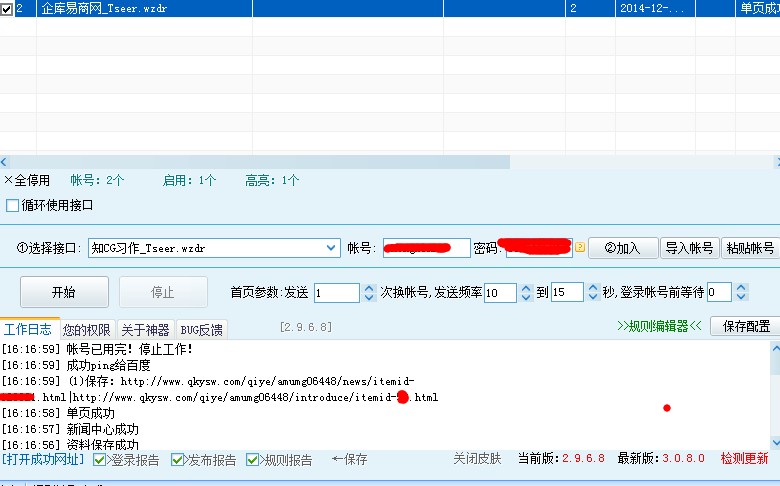Click the log scrollbar up arrow
The height and width of the screenshot is (486, 780).
[776, 349]
